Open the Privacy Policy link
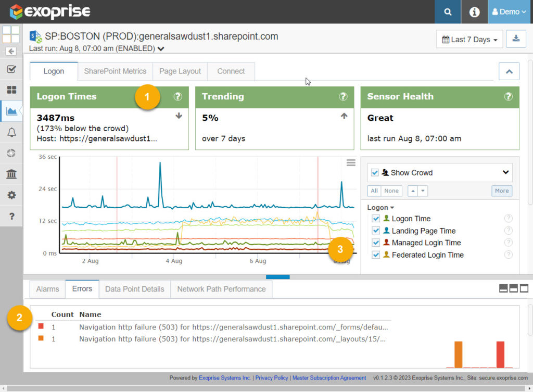533x392 pixels. (x=272, y=378)
